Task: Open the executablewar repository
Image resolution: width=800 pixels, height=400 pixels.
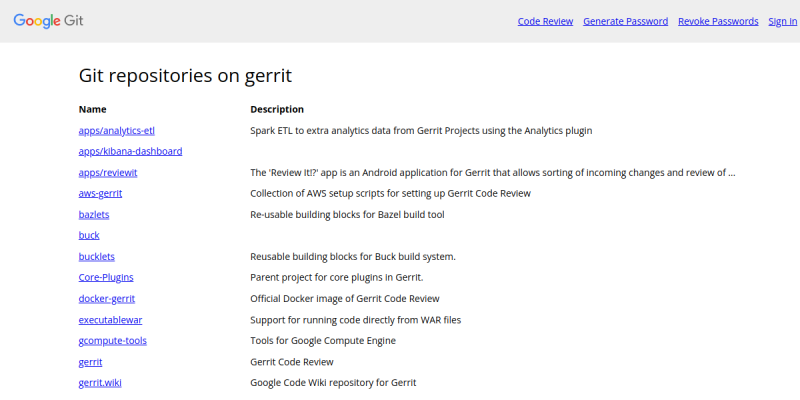Action: coord(110,320)
